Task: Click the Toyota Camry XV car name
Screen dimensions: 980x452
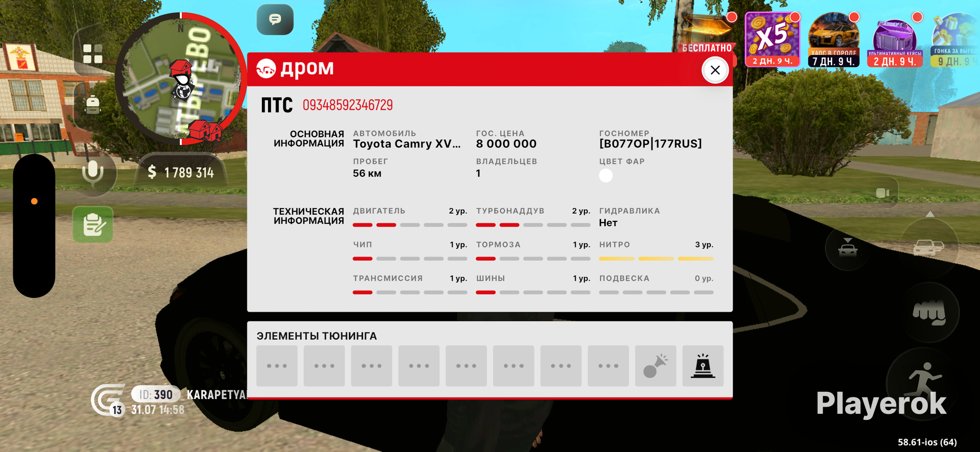Action: [407, 144]
